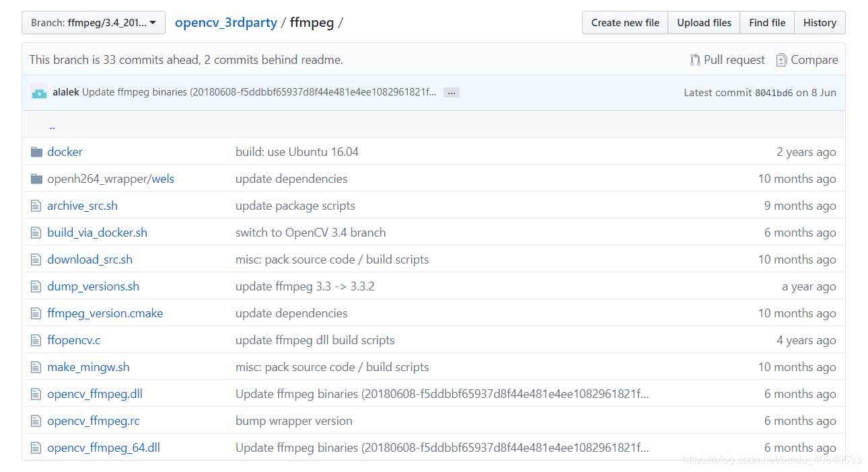Click the Create new file button

pos(625,23)
